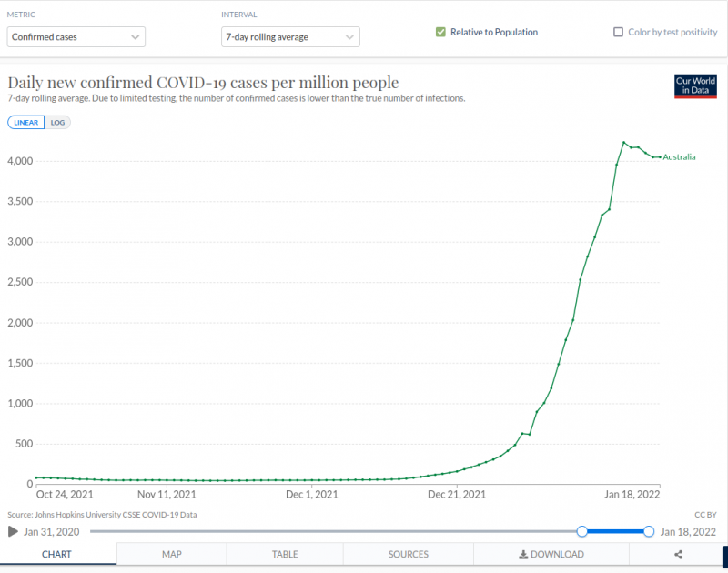Click the Our World in Data logo

coord(695,86)
